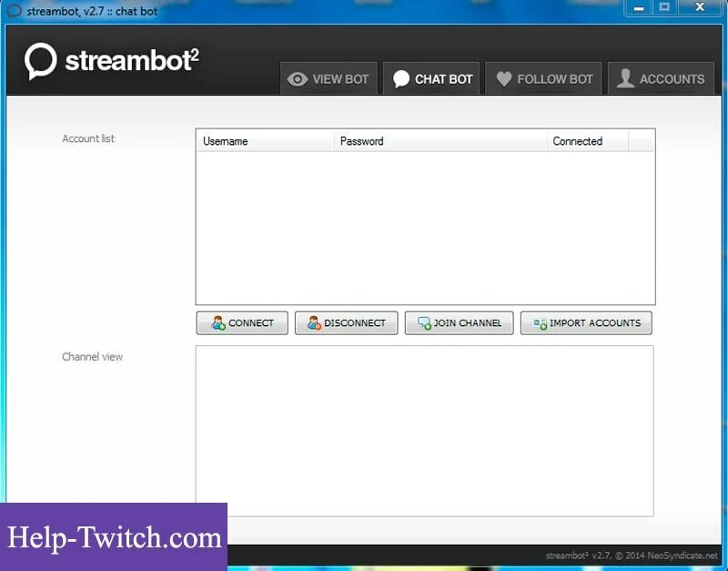Click the heart icon on Follow Bot
Image resolution: width=728 pixels, height=571 pixels.
pos(504,79)
